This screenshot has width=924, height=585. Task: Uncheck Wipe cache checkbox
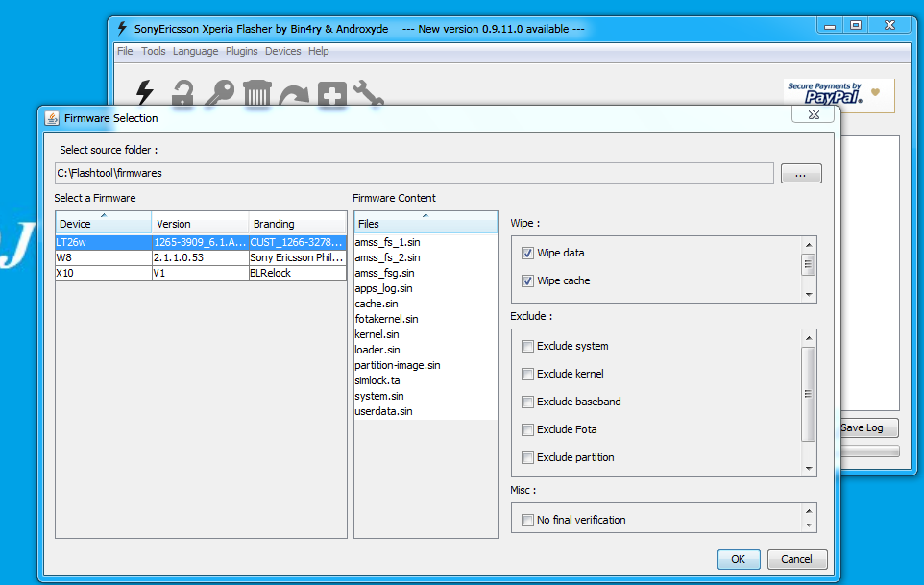click(x=527, y=281)
